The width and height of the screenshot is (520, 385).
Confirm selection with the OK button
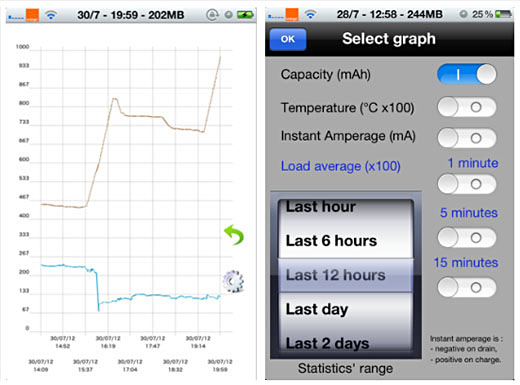click(x=288, y=39)
